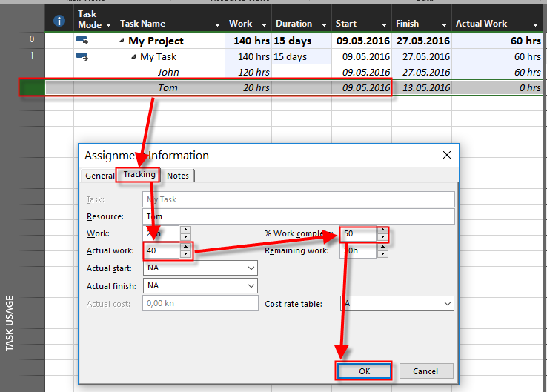Screen dimensions: 547x392
Task: Collapse the My Task assignments
Action: click(134, 57)
